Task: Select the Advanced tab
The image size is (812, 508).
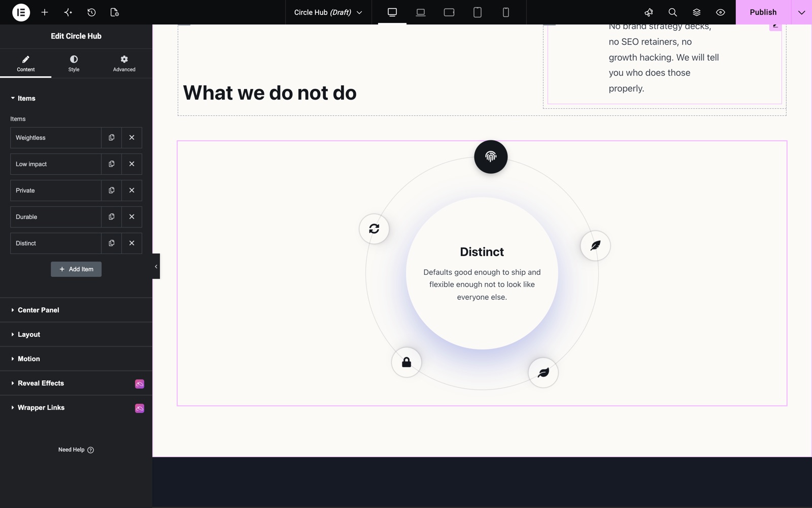Action: [124, 63]
